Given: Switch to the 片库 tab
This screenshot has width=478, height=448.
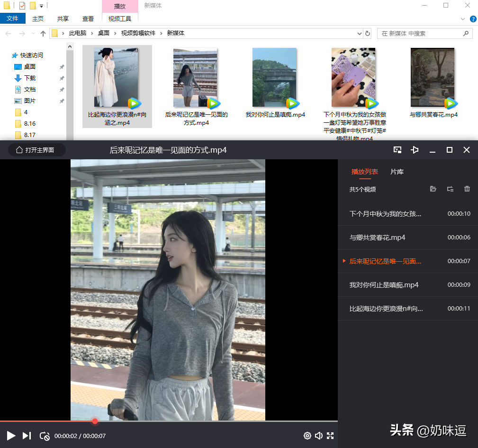Looking at the screenshot, I should coord(397,172).
